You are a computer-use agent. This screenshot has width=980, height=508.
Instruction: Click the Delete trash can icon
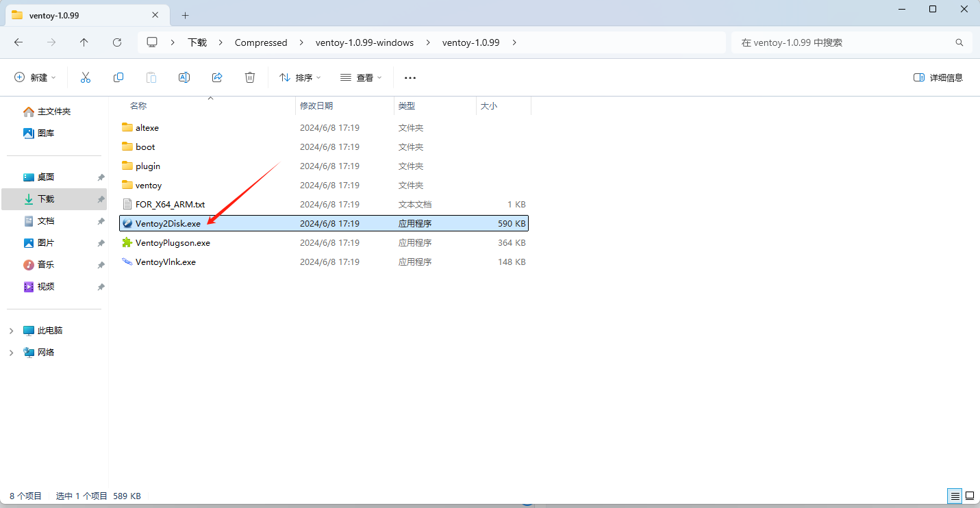[250, 77]
